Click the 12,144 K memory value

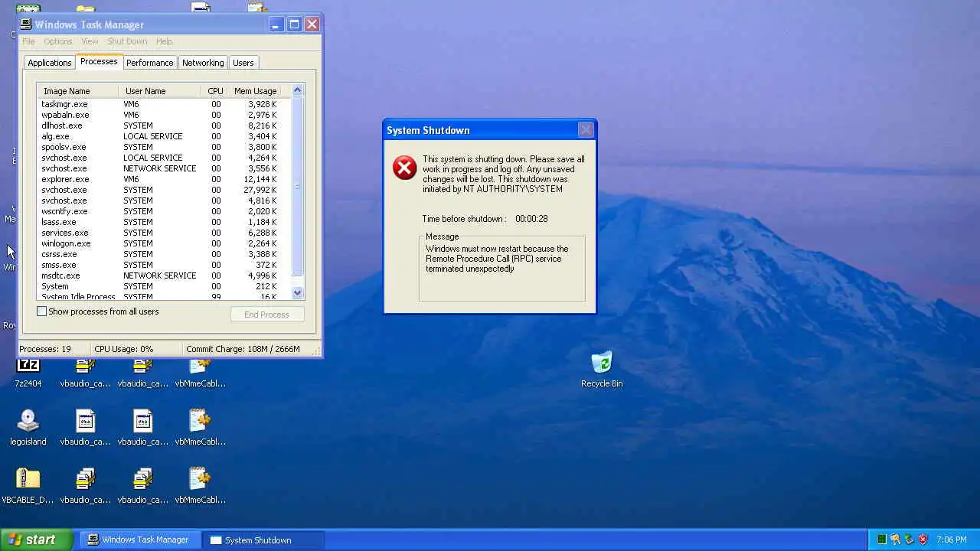pos(262,179)
